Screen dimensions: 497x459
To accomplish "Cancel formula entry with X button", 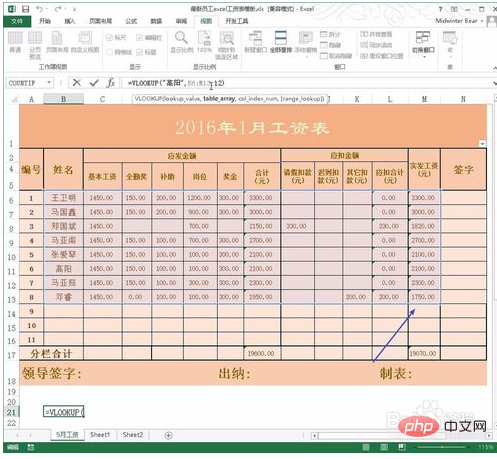I will point(77,82).
